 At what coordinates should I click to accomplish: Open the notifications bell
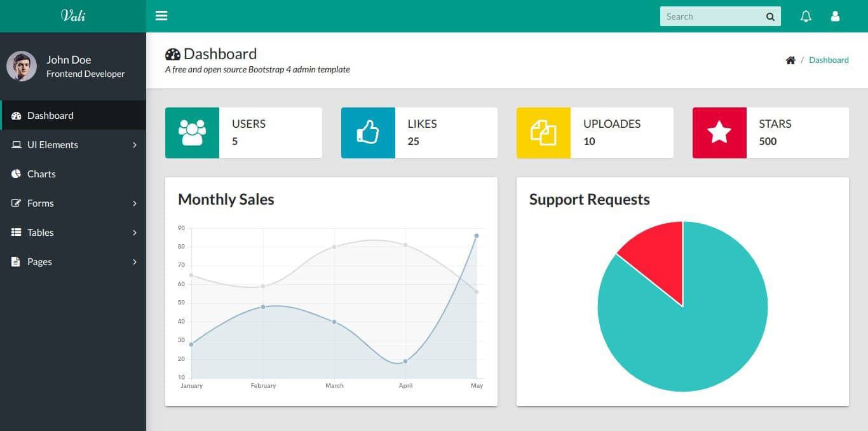click(806, 17)
